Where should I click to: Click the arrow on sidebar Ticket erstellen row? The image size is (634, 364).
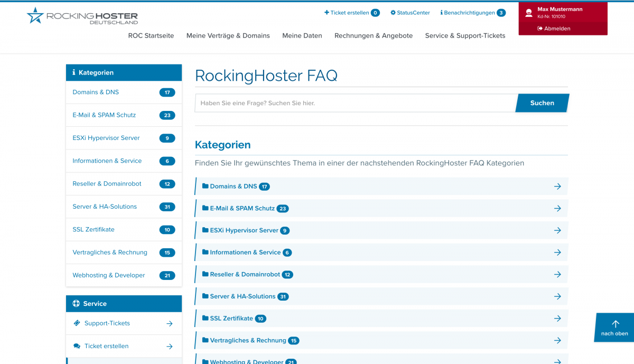click(x=169, y=347)
